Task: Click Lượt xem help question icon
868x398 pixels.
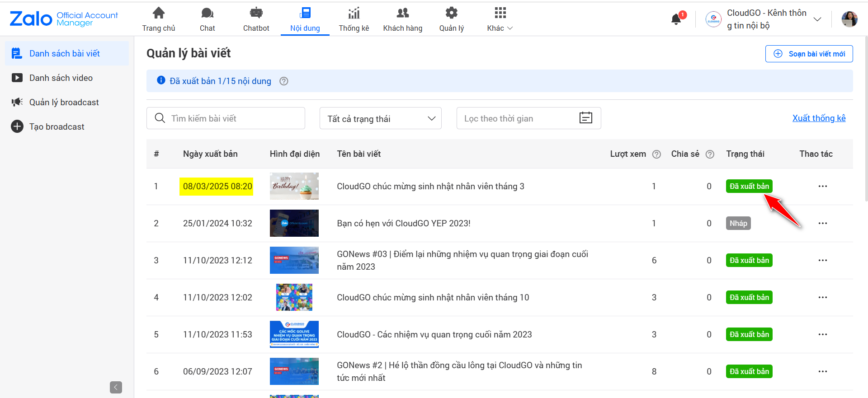Action: 656,154
